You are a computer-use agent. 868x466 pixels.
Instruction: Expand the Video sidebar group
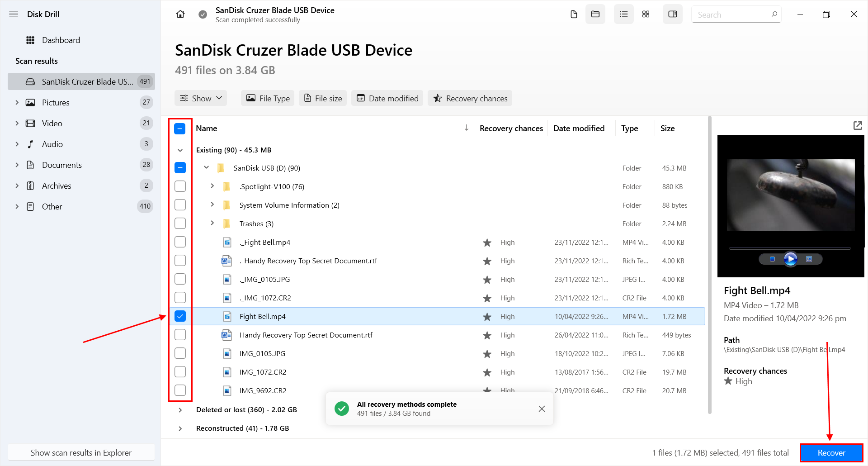17,123
